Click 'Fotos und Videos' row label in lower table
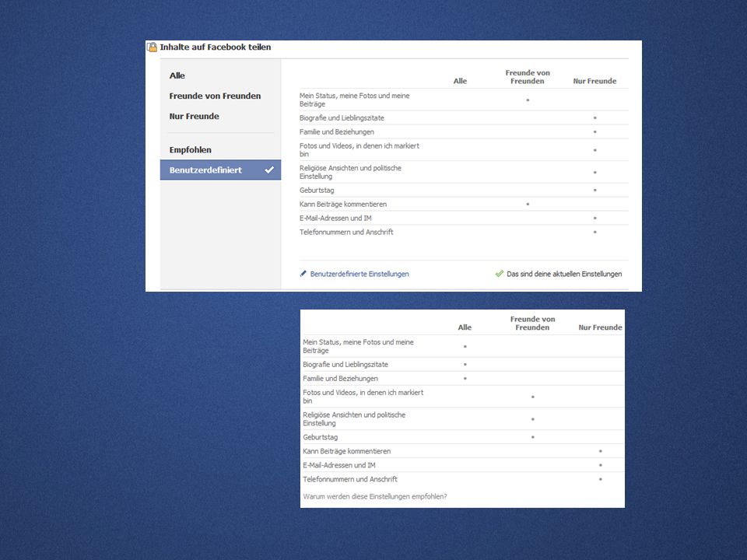Image resolution: width=747 pixels, height=560 pixels. pyautogui.click(x=363, y=397)
